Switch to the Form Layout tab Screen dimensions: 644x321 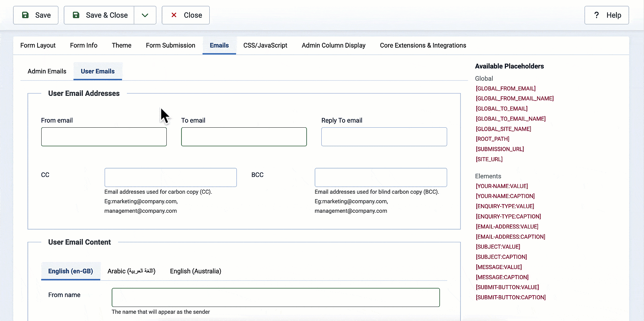pos(38,45)
